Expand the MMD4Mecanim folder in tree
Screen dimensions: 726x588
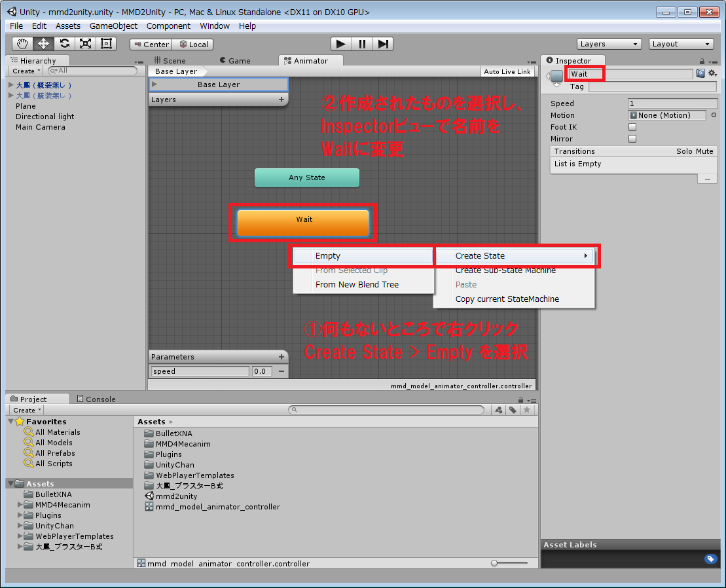20,505
